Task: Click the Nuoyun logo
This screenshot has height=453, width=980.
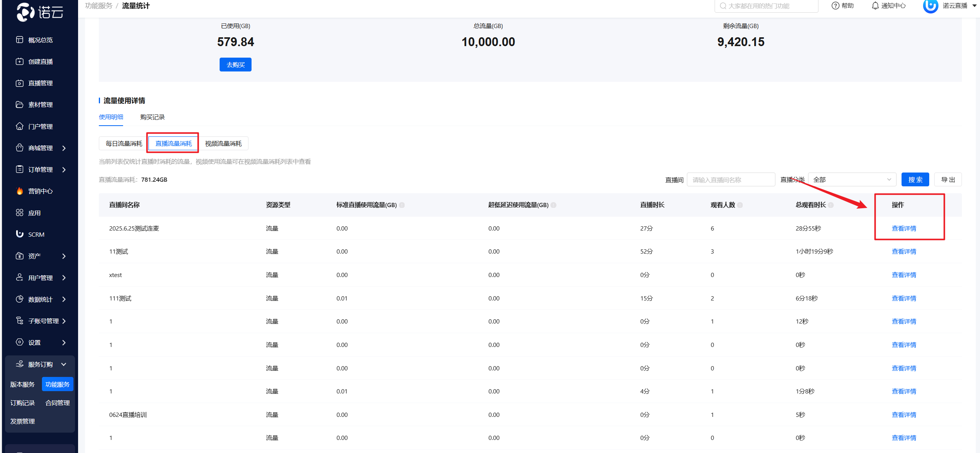Action: pos(40,12)
